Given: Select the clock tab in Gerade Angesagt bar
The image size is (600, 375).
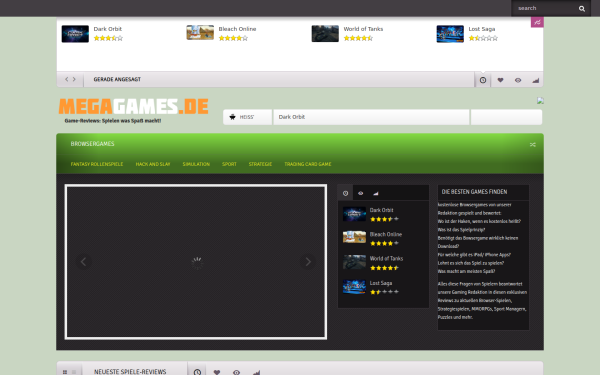Looking at the screenshot, I should (x=483, y=80).
